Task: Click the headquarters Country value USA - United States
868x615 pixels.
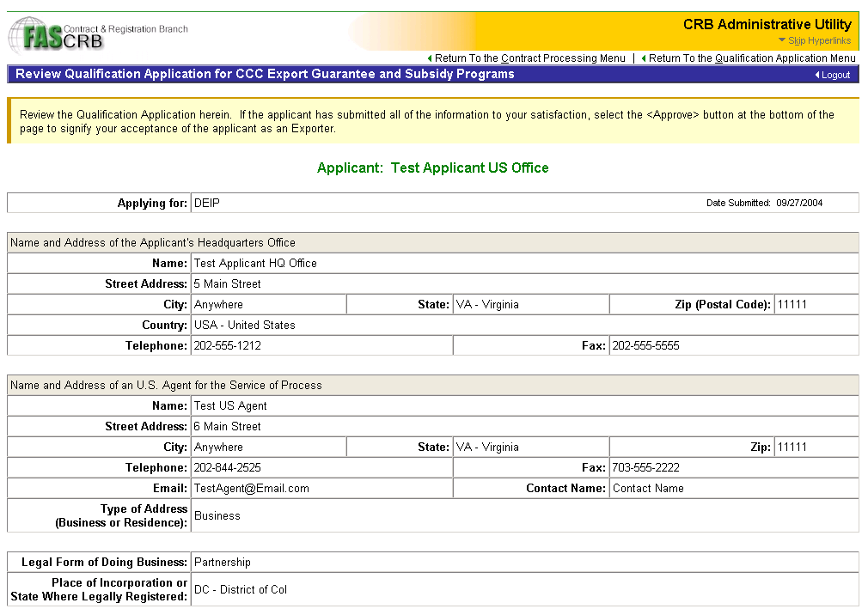Action: point(244,326)
